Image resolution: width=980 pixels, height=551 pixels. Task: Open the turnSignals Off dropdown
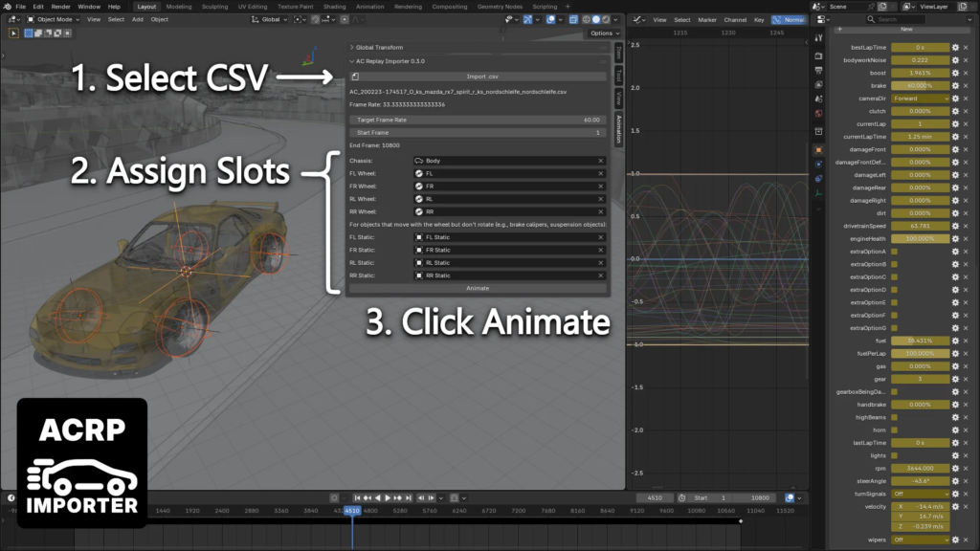coord(921,494)
